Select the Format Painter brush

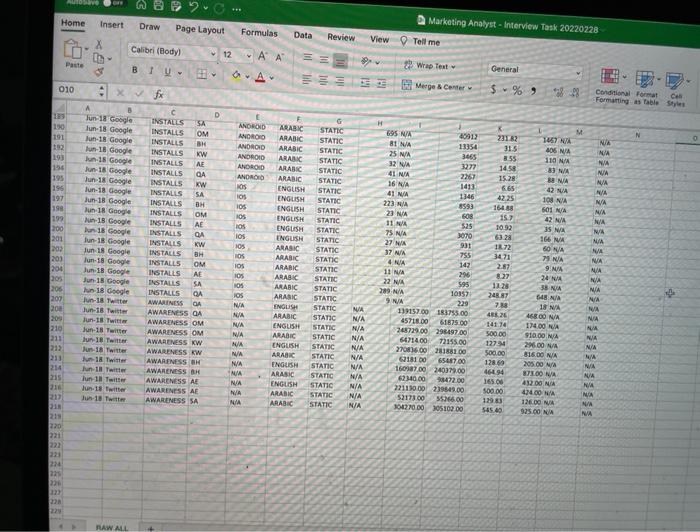(x=99, y=71)
